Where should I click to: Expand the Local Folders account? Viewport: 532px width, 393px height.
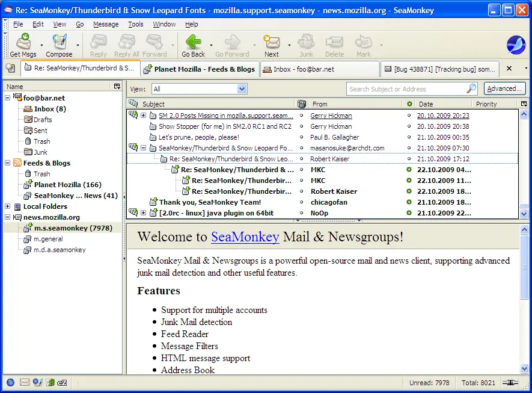[x=7, y=206]
